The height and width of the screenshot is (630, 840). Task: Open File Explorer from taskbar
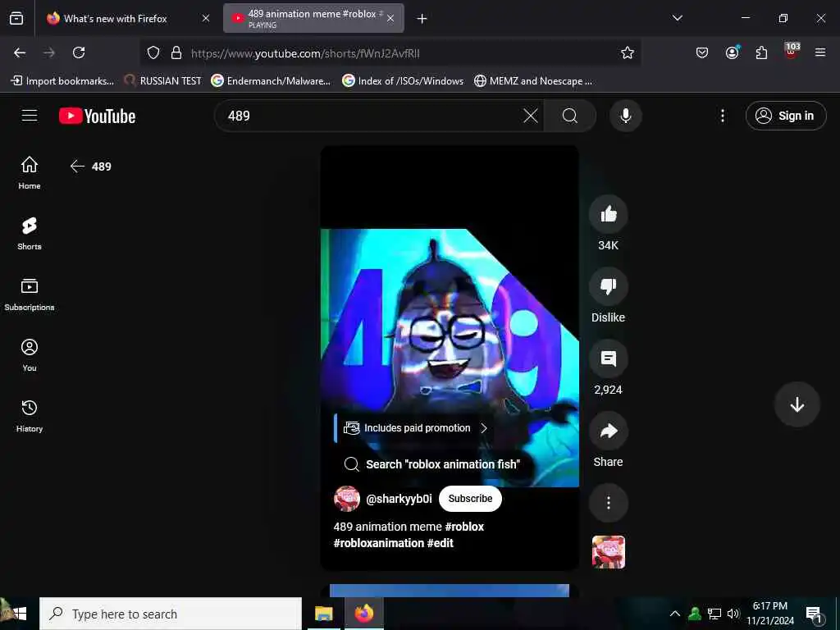click(x=323, y=614)
